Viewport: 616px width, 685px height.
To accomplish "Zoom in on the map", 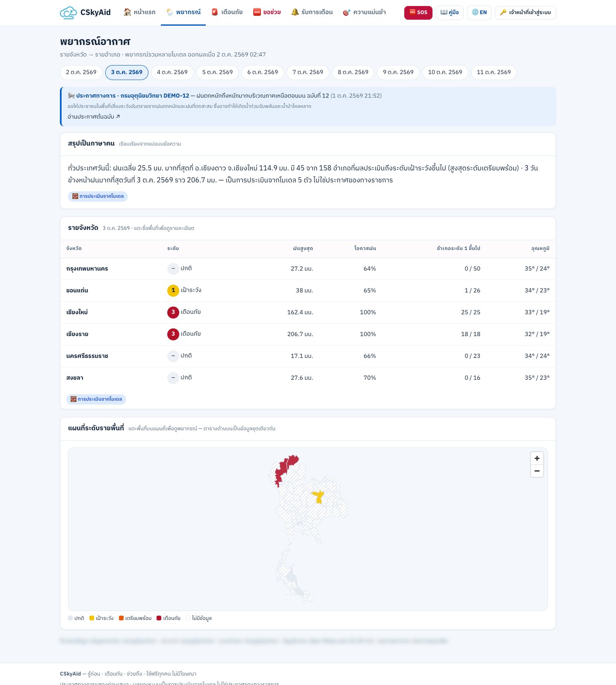I will (x=537, y=458).
